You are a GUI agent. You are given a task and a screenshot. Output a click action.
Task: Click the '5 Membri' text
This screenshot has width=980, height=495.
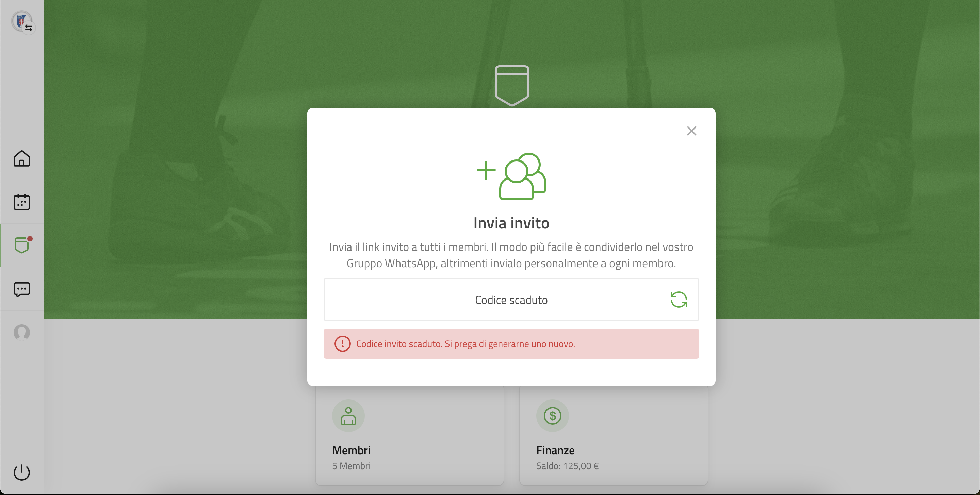click(351, 466)
